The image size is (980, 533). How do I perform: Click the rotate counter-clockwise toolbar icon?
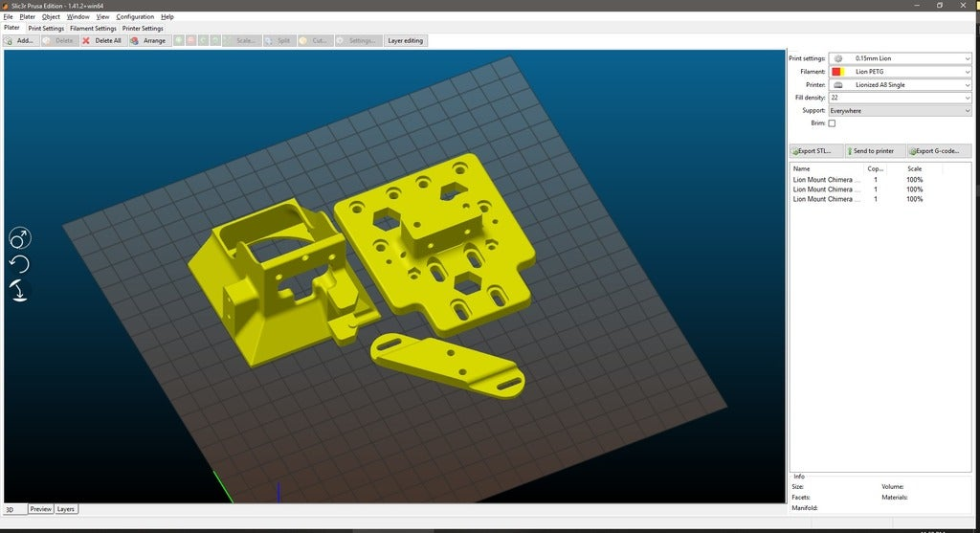pyautogui.click(x=203, y=40)
